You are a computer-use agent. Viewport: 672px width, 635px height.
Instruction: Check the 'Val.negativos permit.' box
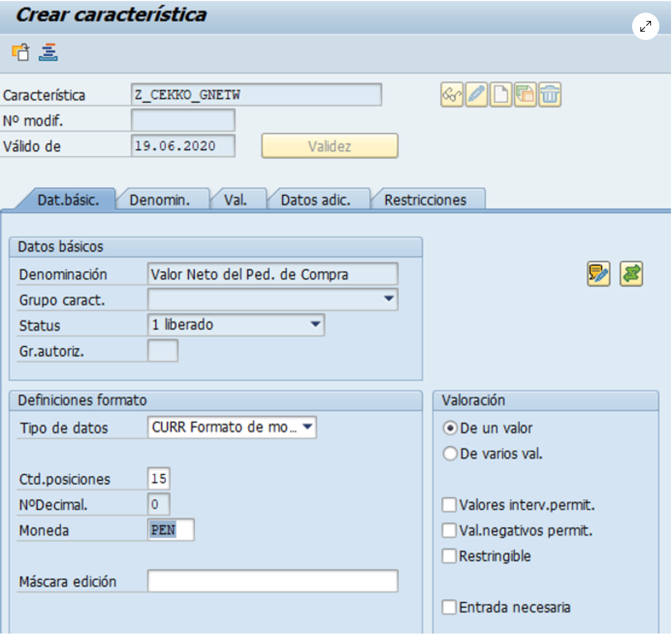click(x=449, y=530)
